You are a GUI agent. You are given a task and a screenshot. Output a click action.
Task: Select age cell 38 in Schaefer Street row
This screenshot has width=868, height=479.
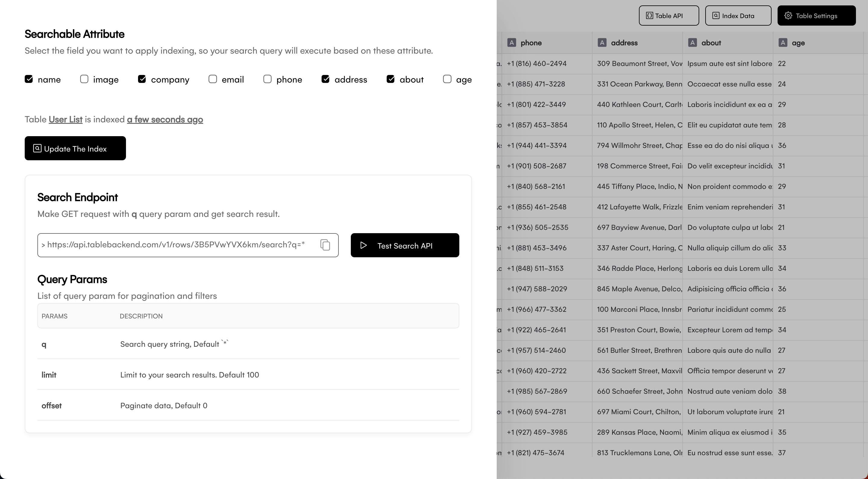click(818, 391)
